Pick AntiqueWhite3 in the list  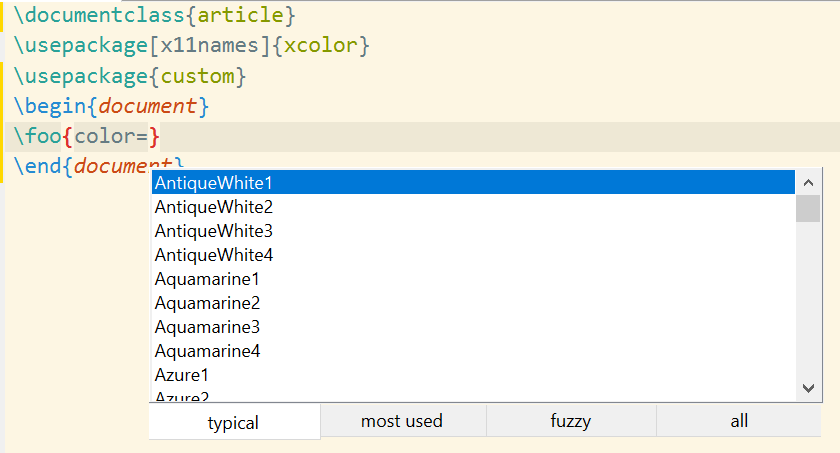pyautogui.click(x=473, y=231)
